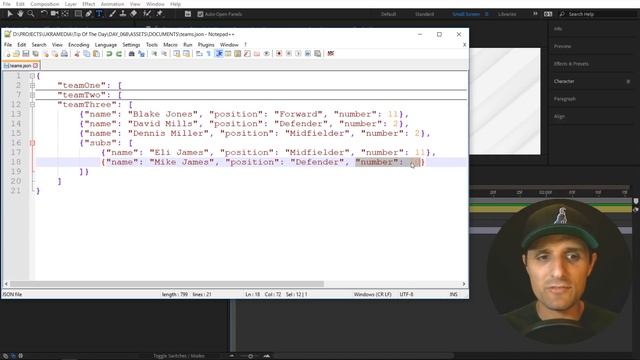This screenshot has height=360, width=640.
Task: Open the Character panel menu icon
Action: pos(628,82)
